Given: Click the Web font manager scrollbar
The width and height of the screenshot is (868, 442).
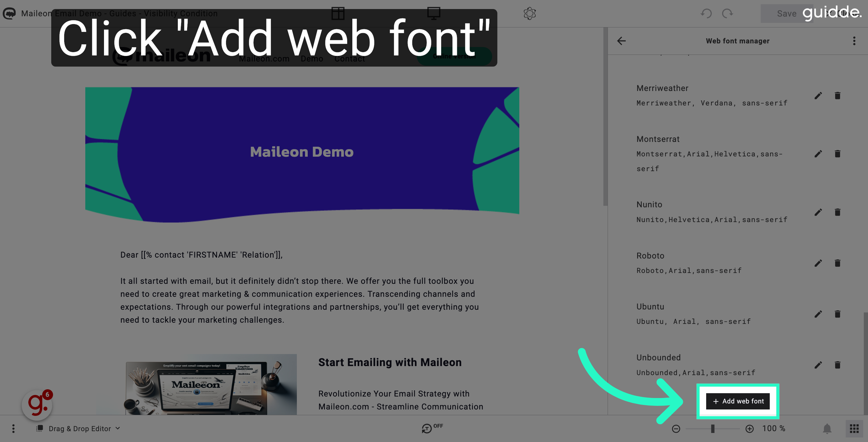Looking at the screenshot, I should 865,364.
